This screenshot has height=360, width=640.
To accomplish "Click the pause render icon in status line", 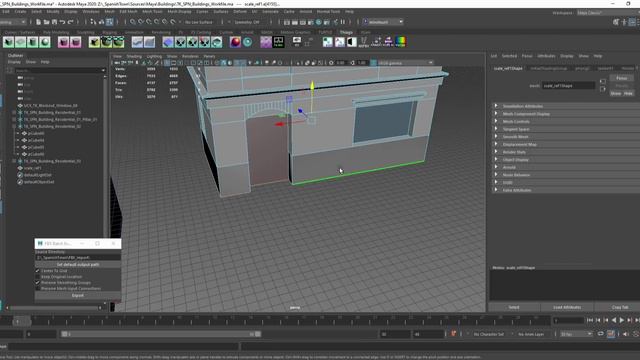I will [x=343, y=22].
